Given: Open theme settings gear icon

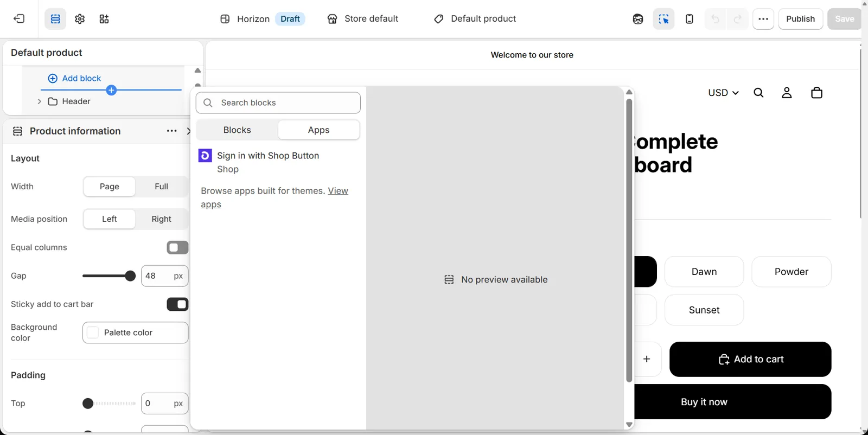Looking at the screenshot, I should coord(80,19).
